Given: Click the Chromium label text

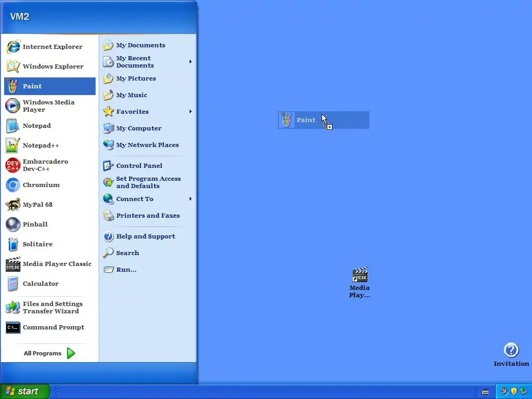Looking at the screenshot, I should 41,185.
